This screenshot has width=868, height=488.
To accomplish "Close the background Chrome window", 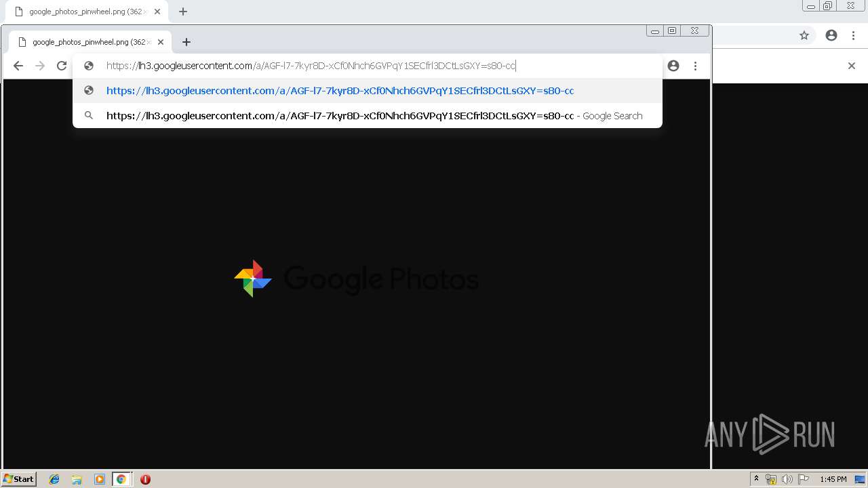I will [x=851, y=6].
